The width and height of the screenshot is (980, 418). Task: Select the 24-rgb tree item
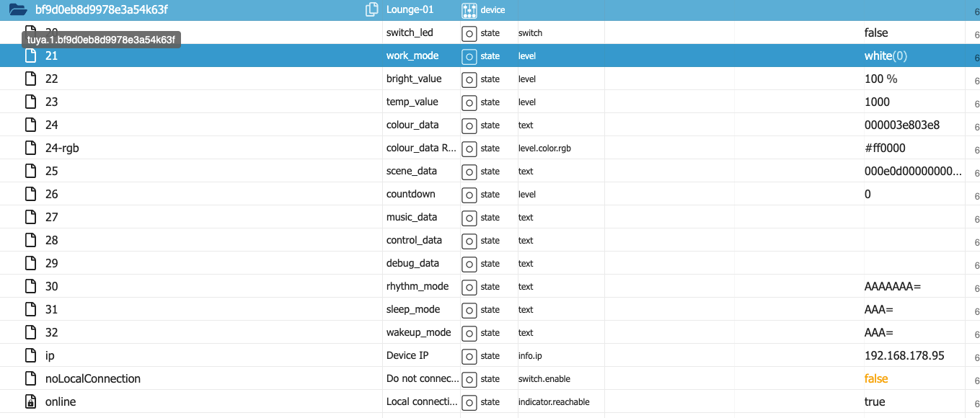62,148
